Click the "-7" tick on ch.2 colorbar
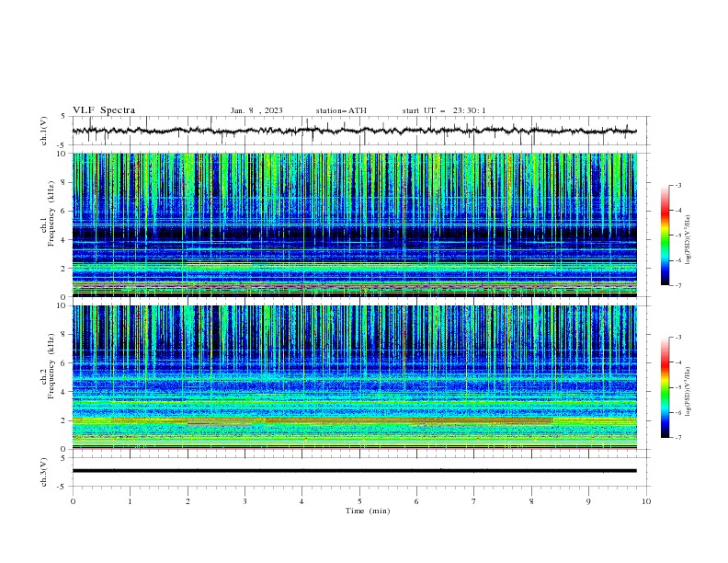The width and height of the screenshot is (728, 563). (677, 437)
